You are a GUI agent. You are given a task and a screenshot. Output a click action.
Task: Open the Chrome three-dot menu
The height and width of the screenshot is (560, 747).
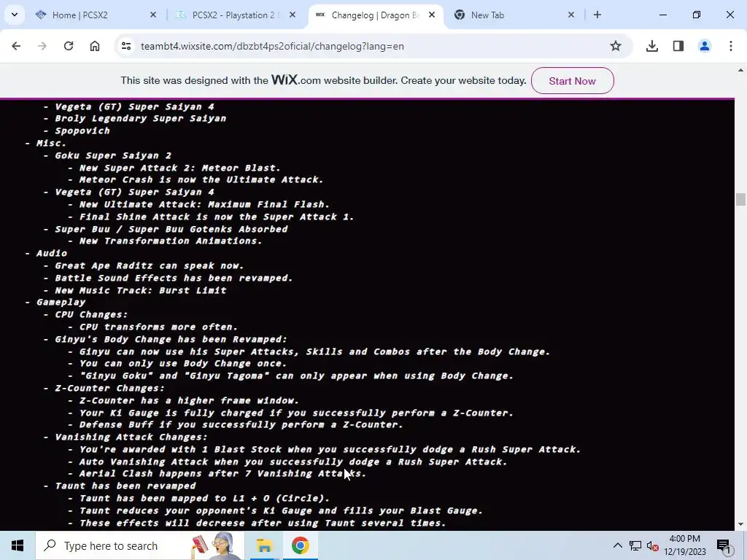(731, 46)
